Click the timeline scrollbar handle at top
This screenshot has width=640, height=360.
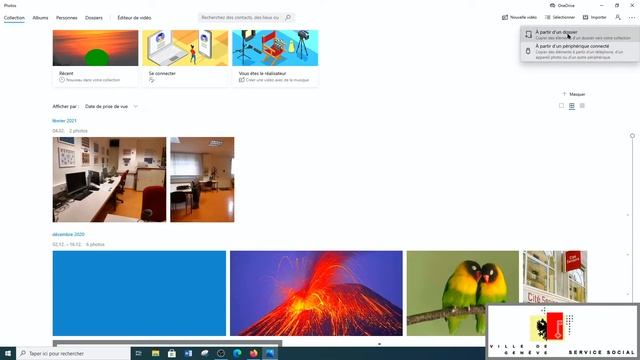pyautogui.click(x=632, y=136)
